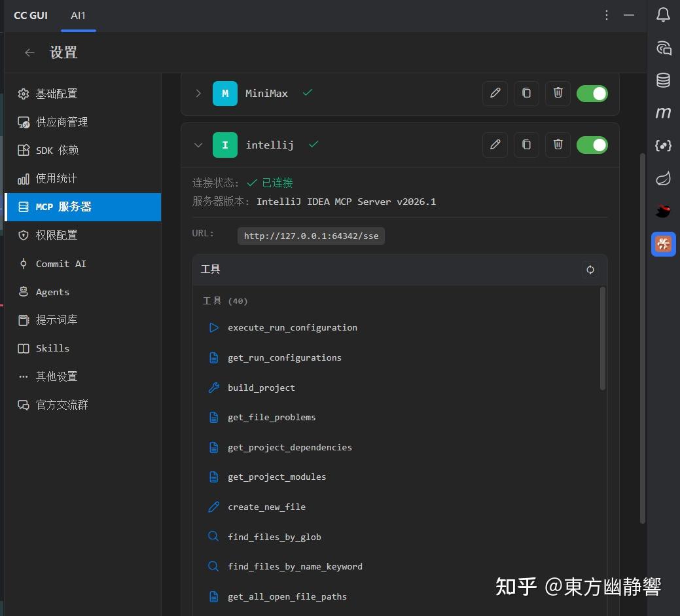The image size is (680, 616).
Task: Click find_files_by_name_keyword search icon
Action: (213, 566)
